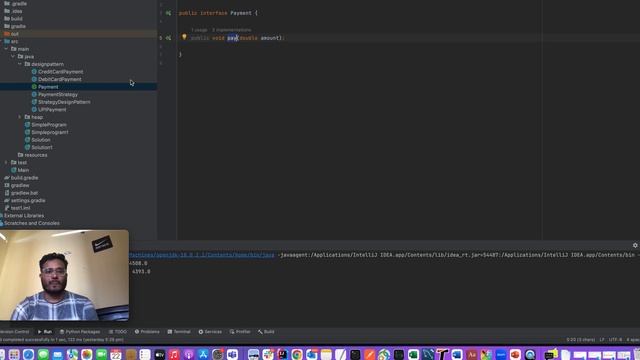Click the yellow lightbulb quick-fix icon
This screenshot has width=640, height=360.
184,38
